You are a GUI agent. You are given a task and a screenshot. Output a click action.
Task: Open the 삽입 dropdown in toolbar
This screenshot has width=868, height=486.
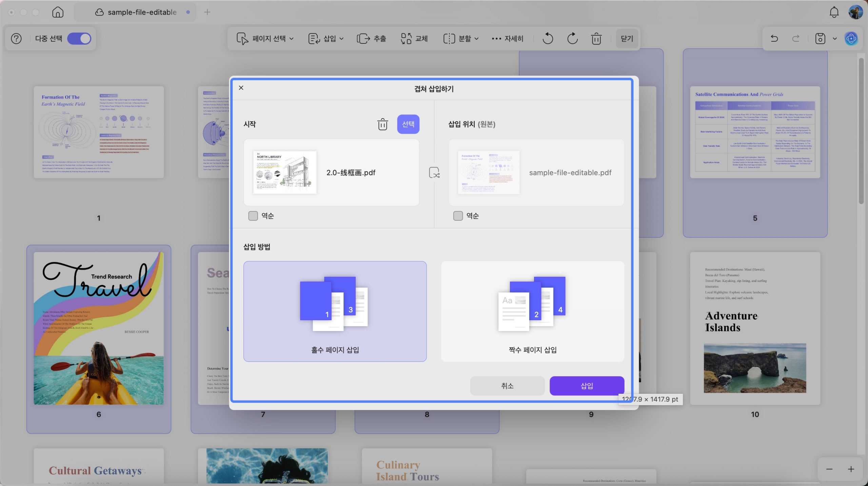[326, 39]
